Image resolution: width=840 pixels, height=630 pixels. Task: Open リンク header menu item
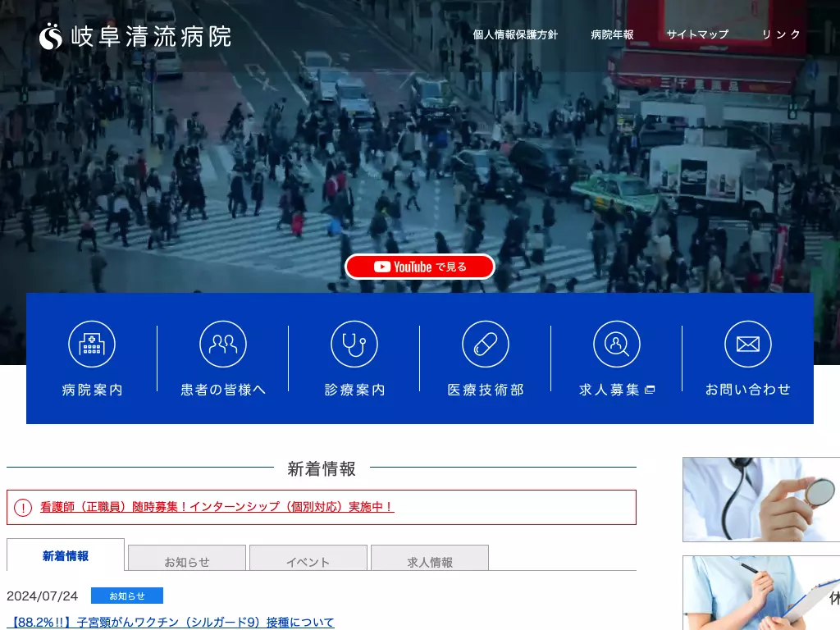click(x=781, y=34)
